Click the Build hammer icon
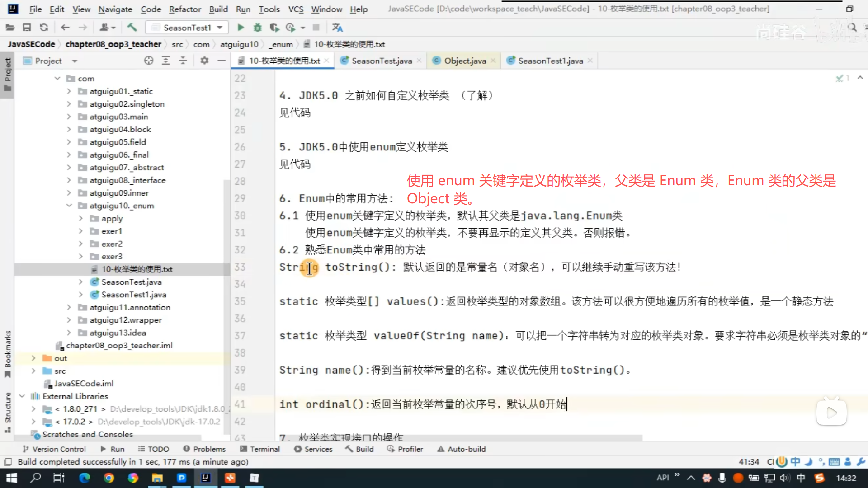 coord(132,28)
